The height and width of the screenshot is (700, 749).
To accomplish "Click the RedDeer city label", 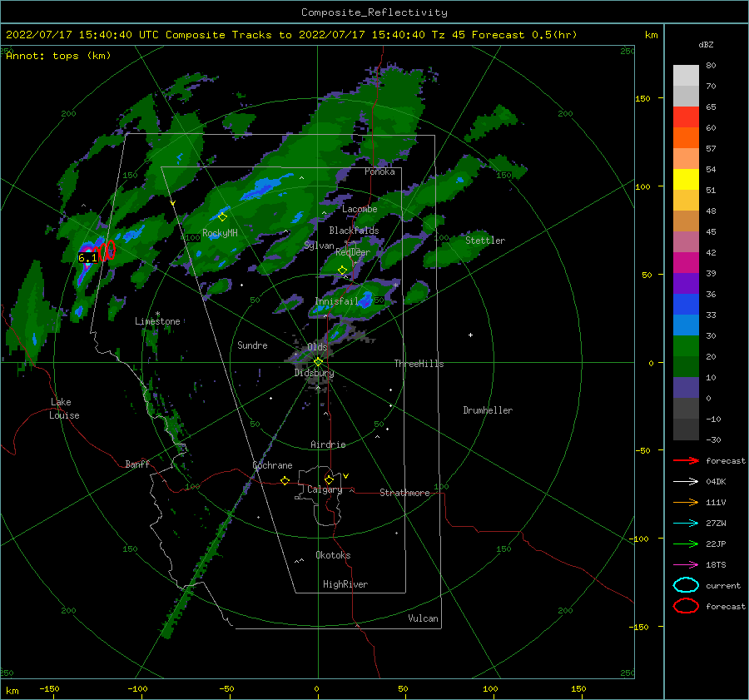I will coord(353,252).
